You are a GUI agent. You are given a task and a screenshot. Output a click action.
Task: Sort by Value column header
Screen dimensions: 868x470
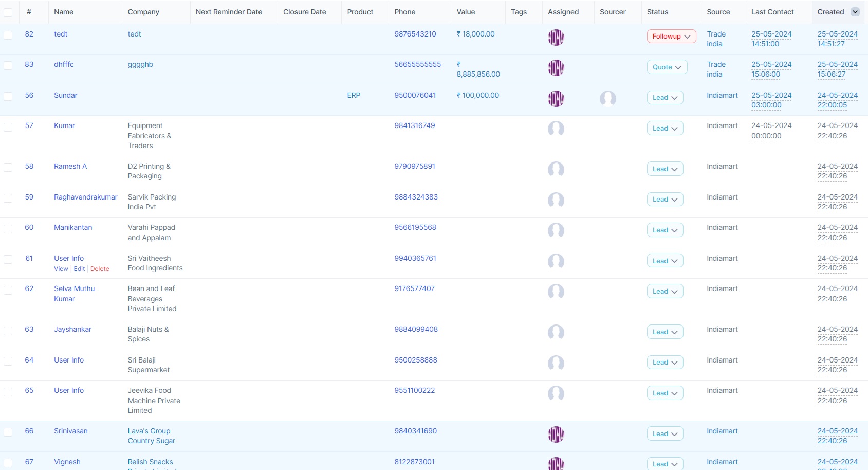tap(466, 12)
